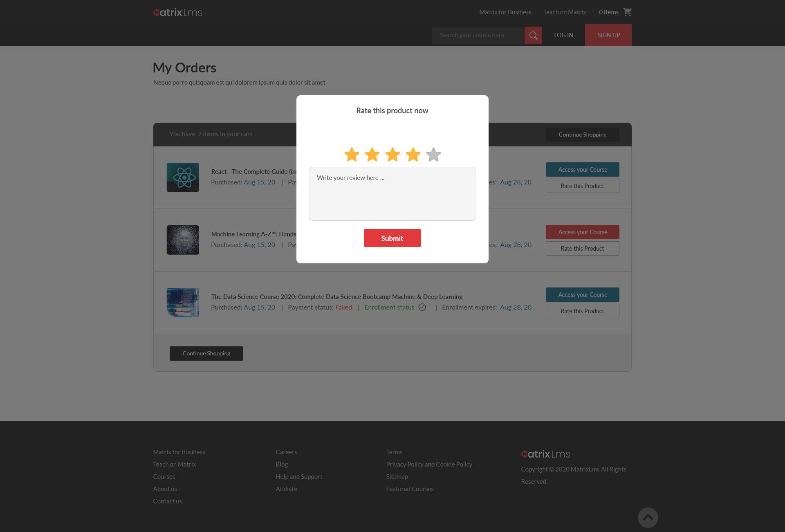Select the fifth gray rating star
785x532 pixels.
[x=433, y=155]
